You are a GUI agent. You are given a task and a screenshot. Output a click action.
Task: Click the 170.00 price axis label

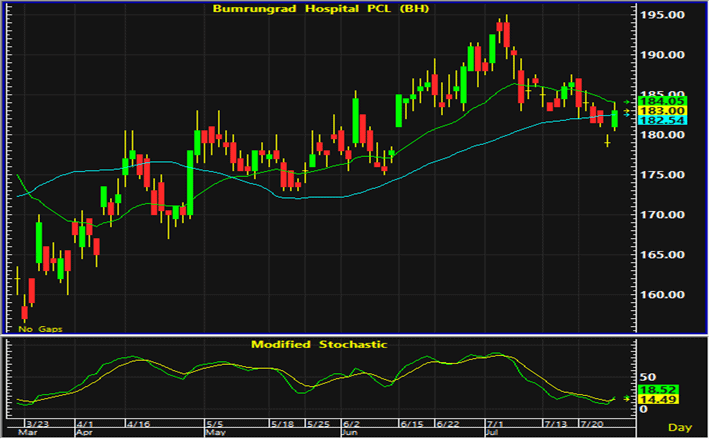662,215
